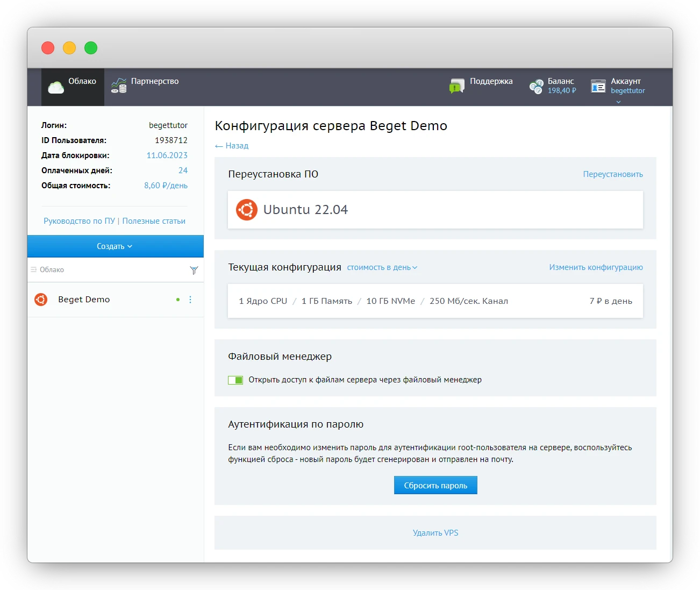Image resolution: width=700 pixels, height=590 pixels.
Task: Click the Баланс coins icon
Action: click(x=536, y=86)
